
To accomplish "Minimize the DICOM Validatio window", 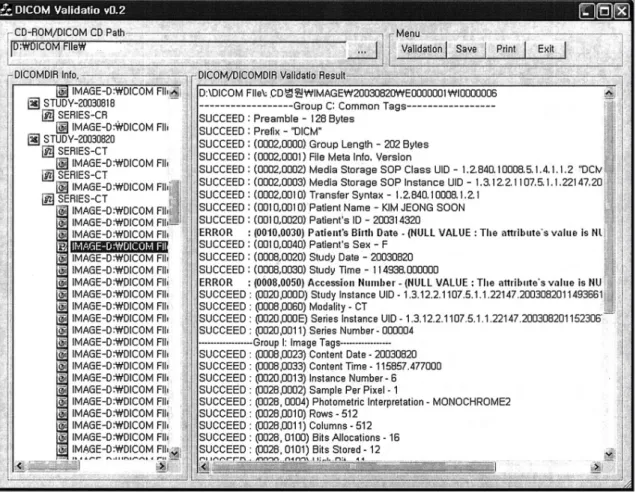I will [x=587, y=11].
